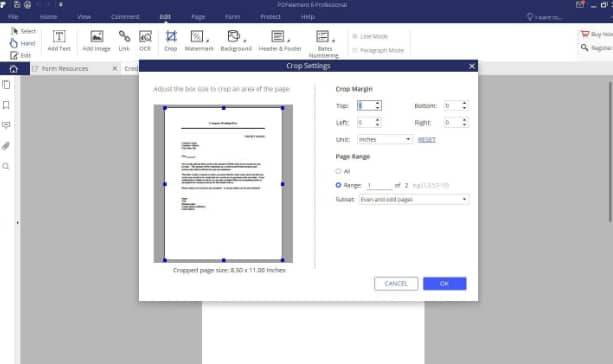Image resolution: width=613 pixels, height=364 pixels.
Task: Open the Watermark tool
Action: tap(199, 41)
